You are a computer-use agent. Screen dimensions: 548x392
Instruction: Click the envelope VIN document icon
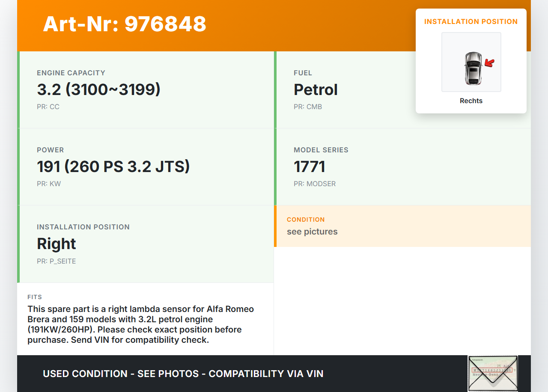492,373
